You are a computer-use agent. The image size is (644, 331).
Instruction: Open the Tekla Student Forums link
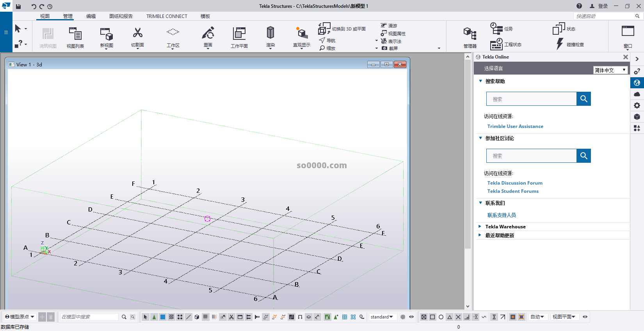tap(513, 191)
